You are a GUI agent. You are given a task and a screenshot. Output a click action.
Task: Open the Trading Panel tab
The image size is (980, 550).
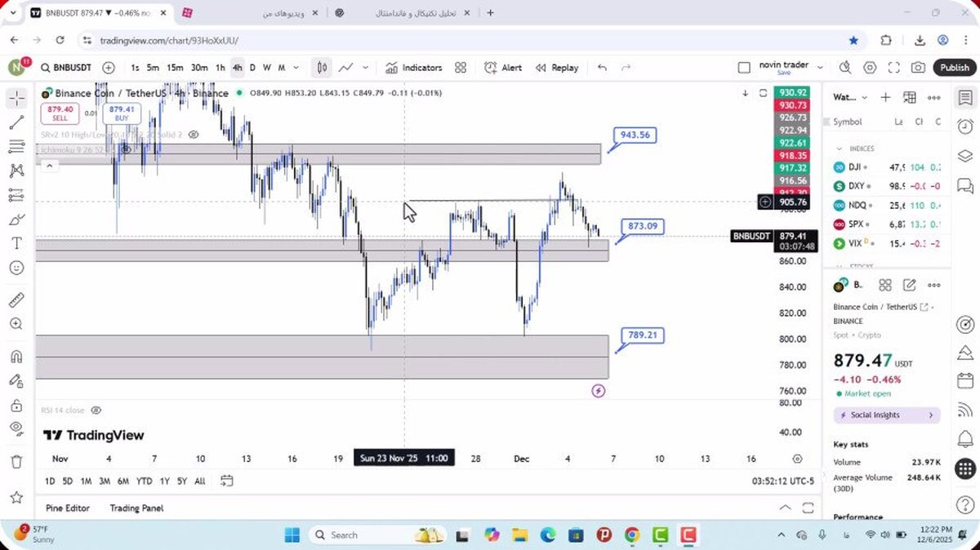tap(136, 508)
